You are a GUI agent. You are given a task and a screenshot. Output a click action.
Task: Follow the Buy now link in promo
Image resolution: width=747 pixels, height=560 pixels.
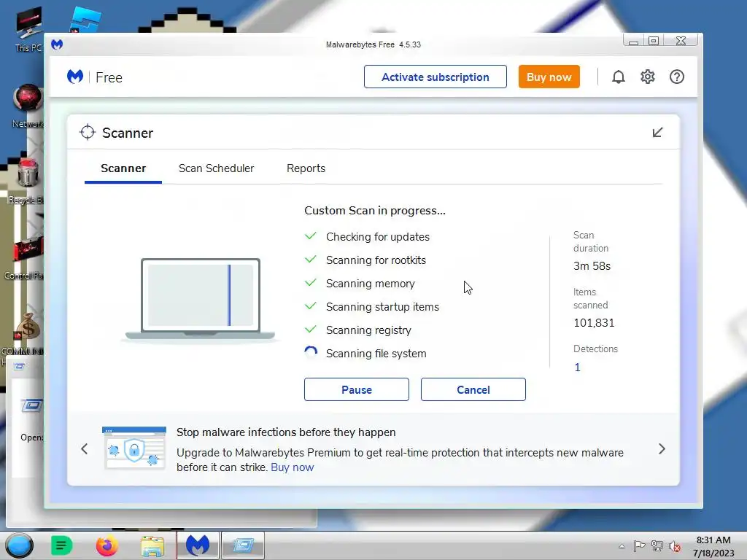292,467
